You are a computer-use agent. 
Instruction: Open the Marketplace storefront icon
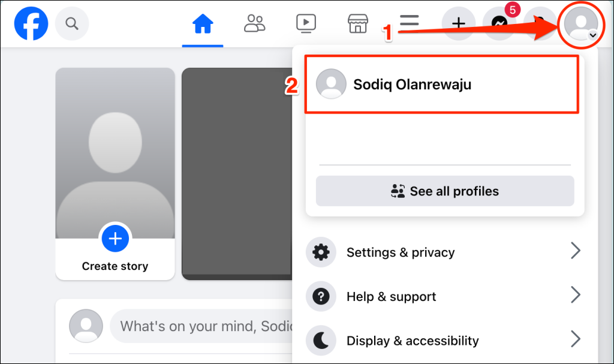point(358,24)
